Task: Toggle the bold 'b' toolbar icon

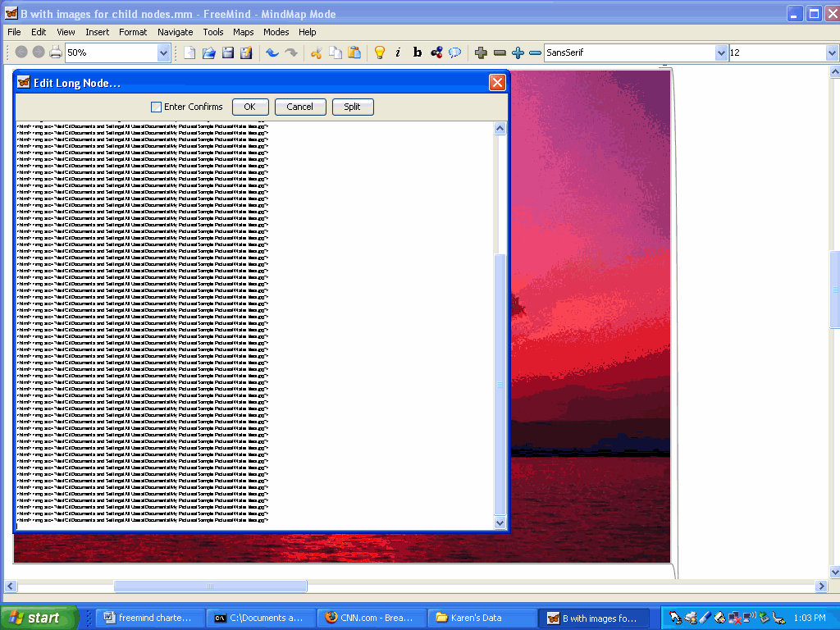Action: pyautogui.click(x=417, y=52)
